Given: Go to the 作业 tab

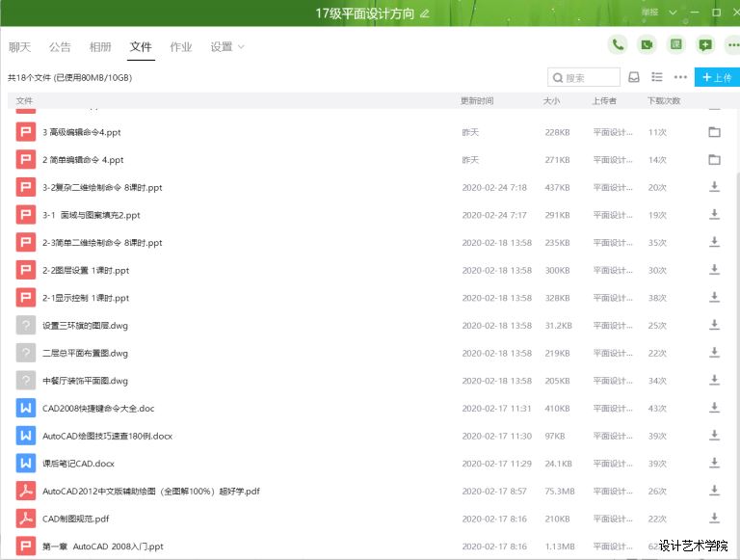Looking at the screenshot, I should [181, 46].
